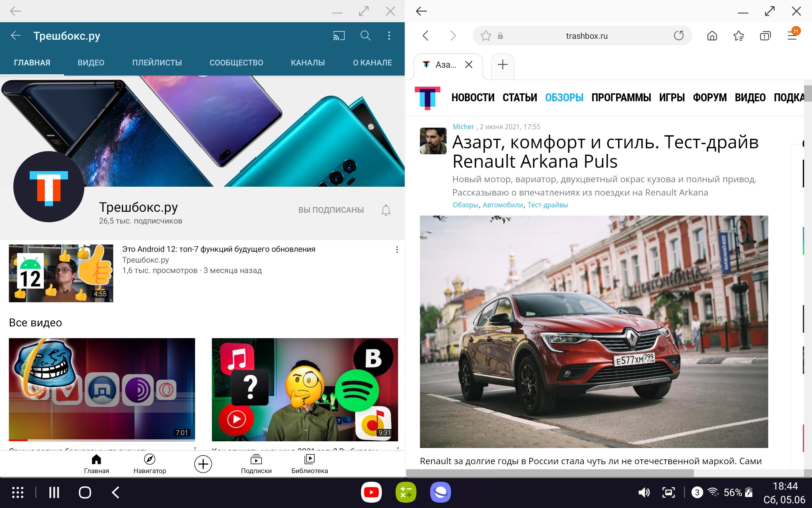The width and height of the screenshot is (812, 508).
Task: Open browser bookmarks list
Action: 738,36
